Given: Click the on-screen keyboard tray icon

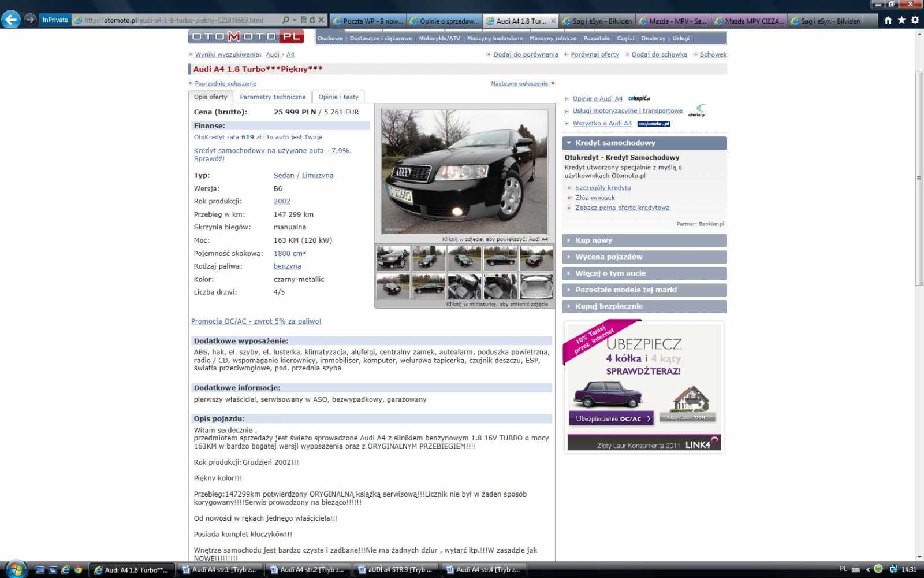Looking at the screenshot, I should tap(856, 569).
